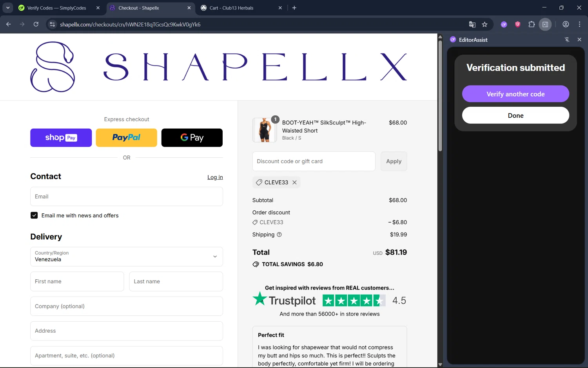Click the Apply discount button
The width and height of the screenshot is (588, 368).
(394, 161)
